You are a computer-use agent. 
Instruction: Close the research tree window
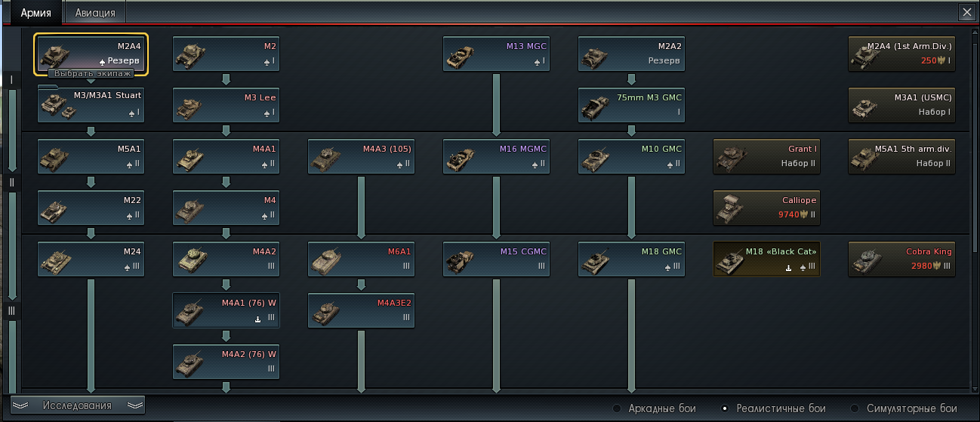click(x=966, y=12)
